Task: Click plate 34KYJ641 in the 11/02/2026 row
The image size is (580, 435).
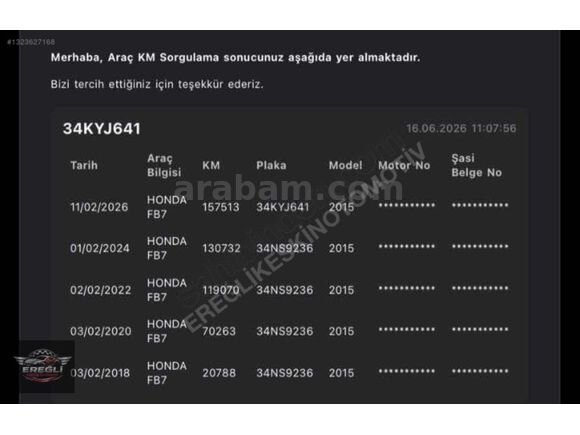Action: (283, 207)
